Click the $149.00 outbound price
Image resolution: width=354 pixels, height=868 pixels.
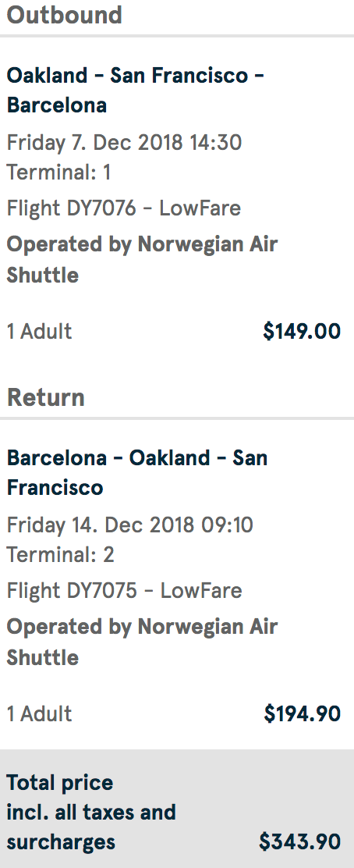pos(302,331)
